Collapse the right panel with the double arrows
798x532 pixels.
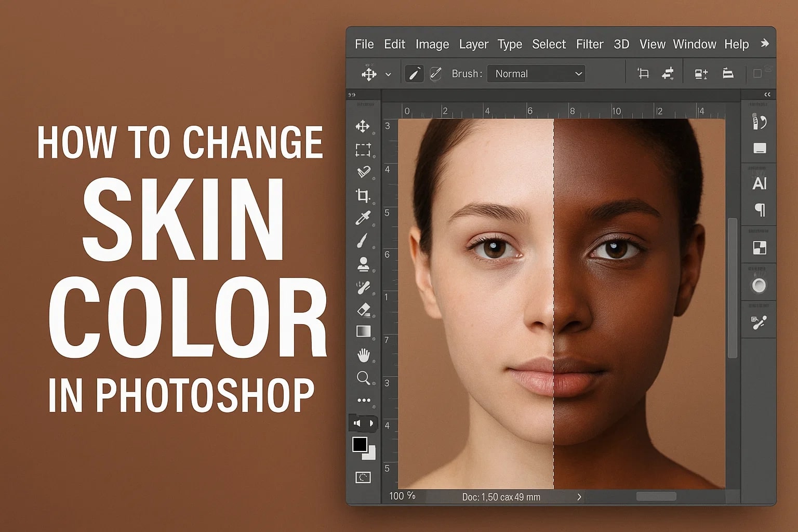tap(767, 95)
